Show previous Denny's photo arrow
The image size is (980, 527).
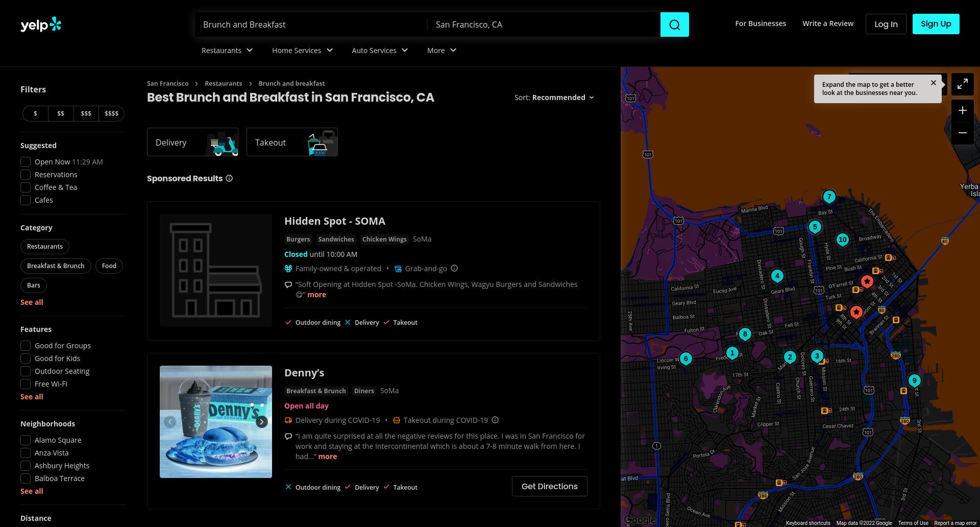pos(170,422)
